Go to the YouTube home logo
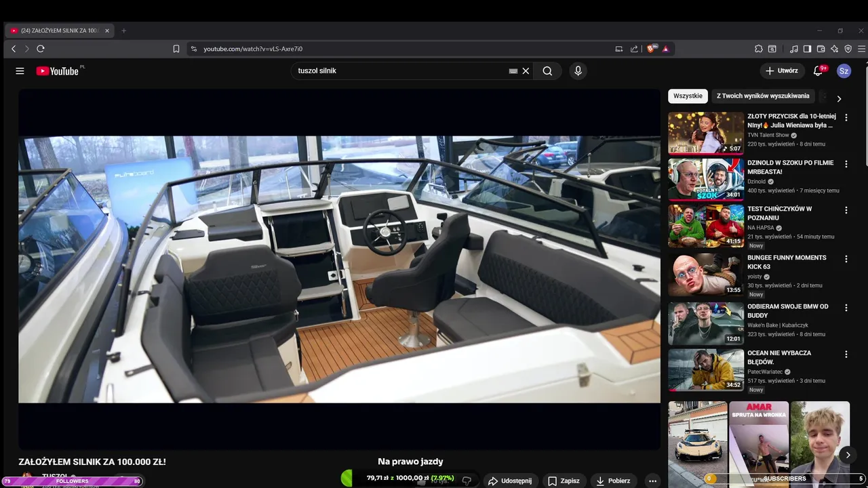 pos(58,70)
